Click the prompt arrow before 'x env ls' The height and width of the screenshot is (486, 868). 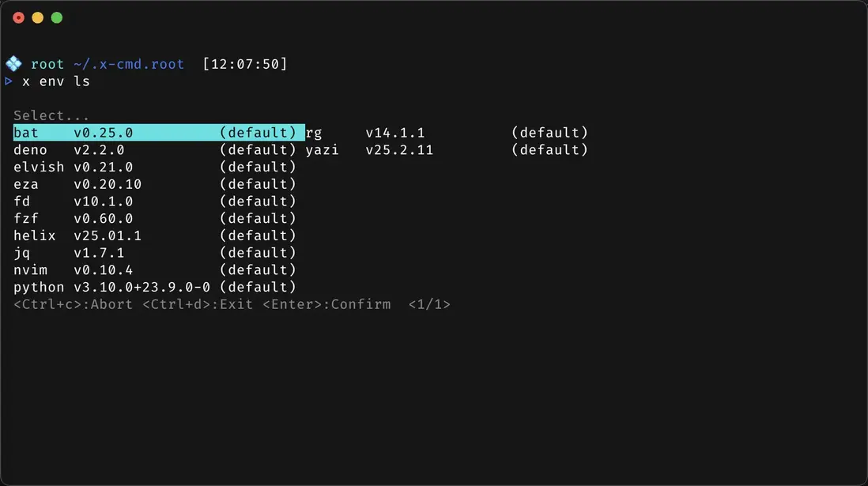coord(9,81)
